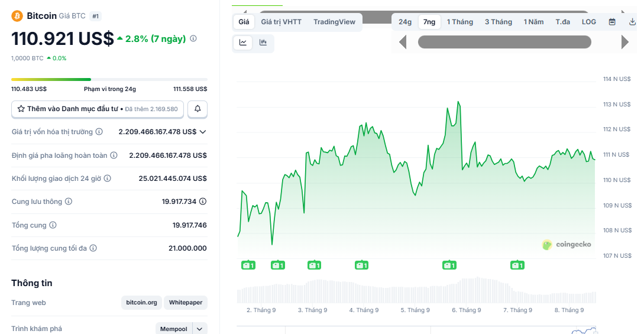
Task: Click the 24h price range bar
Action: (109, 80)
